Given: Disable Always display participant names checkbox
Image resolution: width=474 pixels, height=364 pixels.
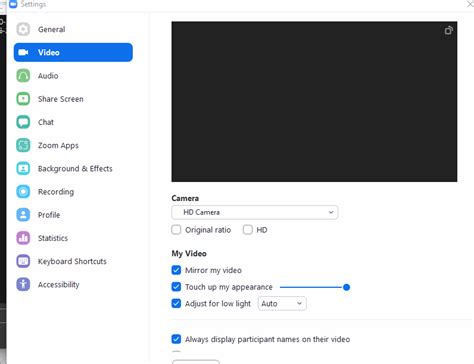Looking at the screenshot, I should [x=176, y=339].
